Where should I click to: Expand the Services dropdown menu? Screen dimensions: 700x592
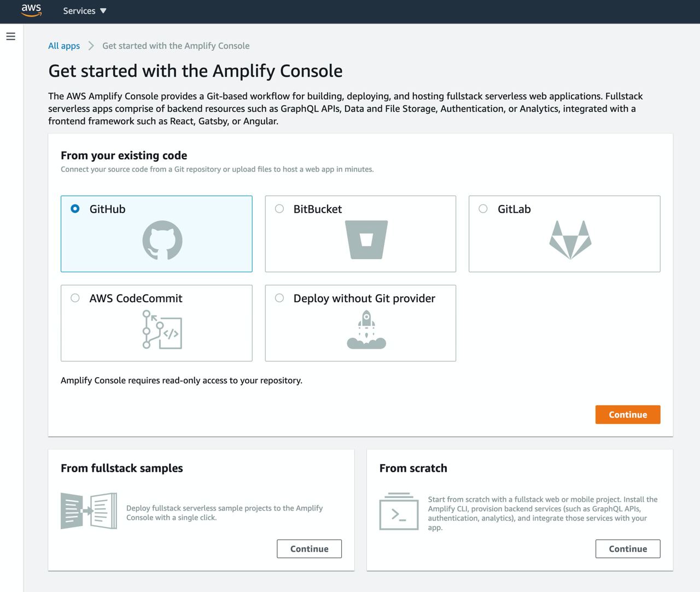tap(85, 11)
